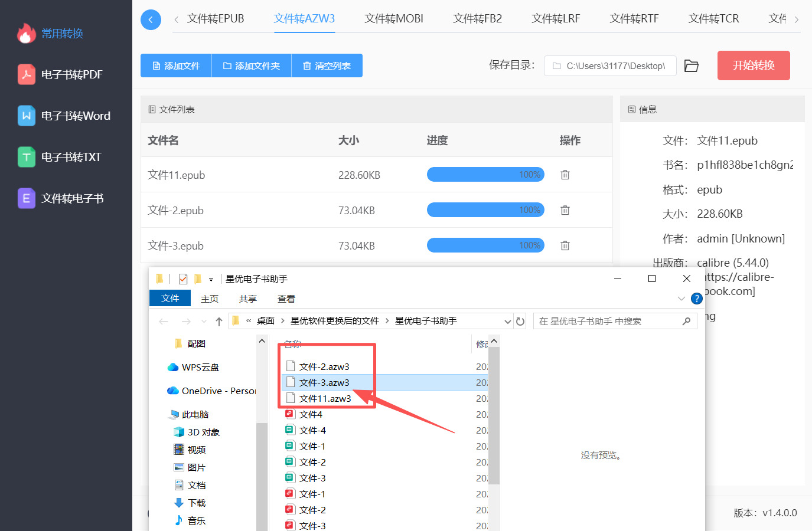
Task: Click the 清空列表 button
Action: click(x=327, y=65)
